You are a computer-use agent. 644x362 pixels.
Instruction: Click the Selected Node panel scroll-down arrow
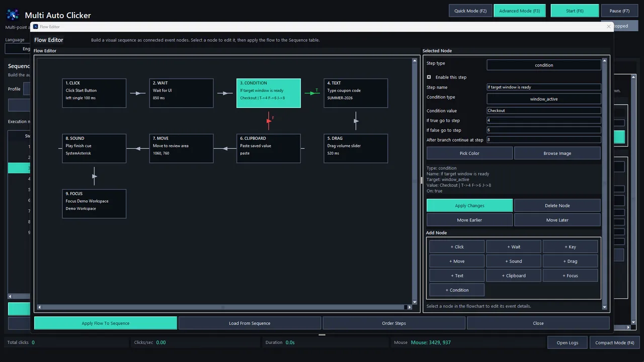pos(604,307)
